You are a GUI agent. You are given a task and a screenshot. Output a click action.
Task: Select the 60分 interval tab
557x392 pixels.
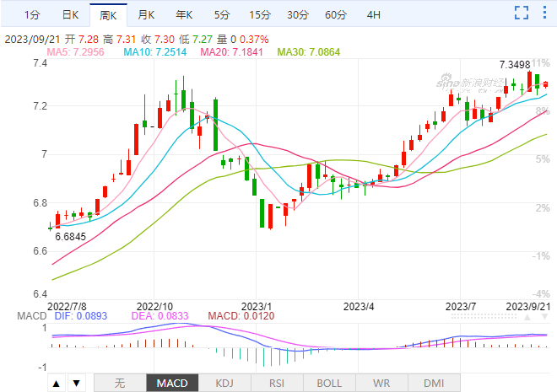(x=335, y=14)
